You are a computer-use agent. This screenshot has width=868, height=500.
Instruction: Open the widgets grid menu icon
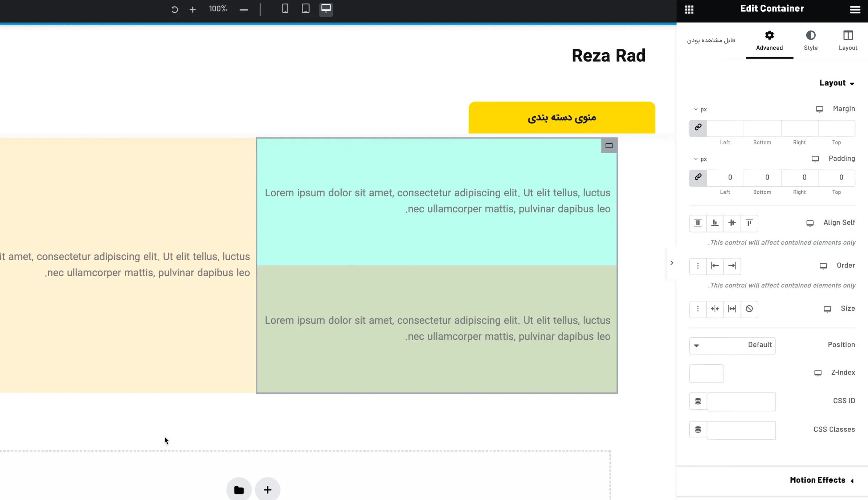[689, 9]
